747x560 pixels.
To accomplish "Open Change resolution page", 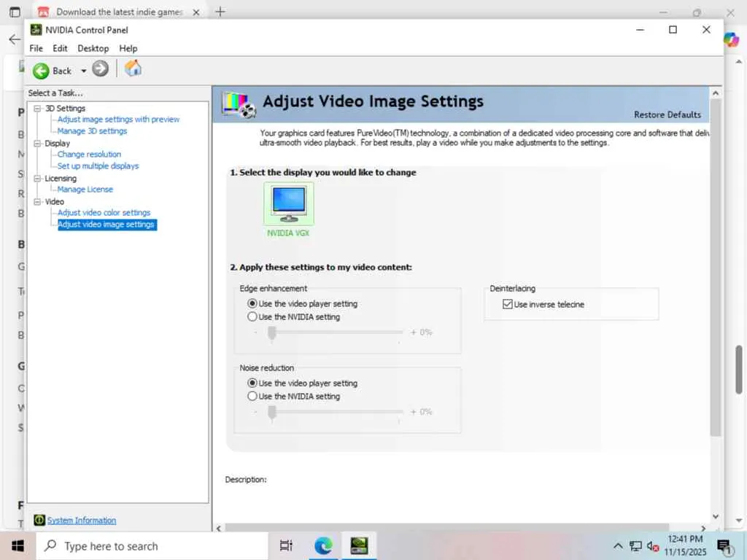I will click(x=90, y=155).
